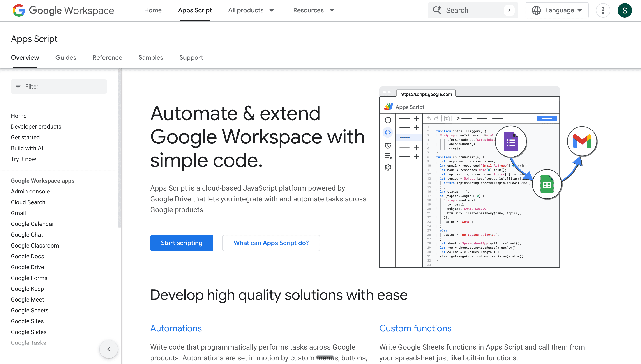Image resolution: width=641 pixels, height=364 pixels.
Task: Click What can Apps Script do?
Action: pyautogui.click(x=271, y=243)
